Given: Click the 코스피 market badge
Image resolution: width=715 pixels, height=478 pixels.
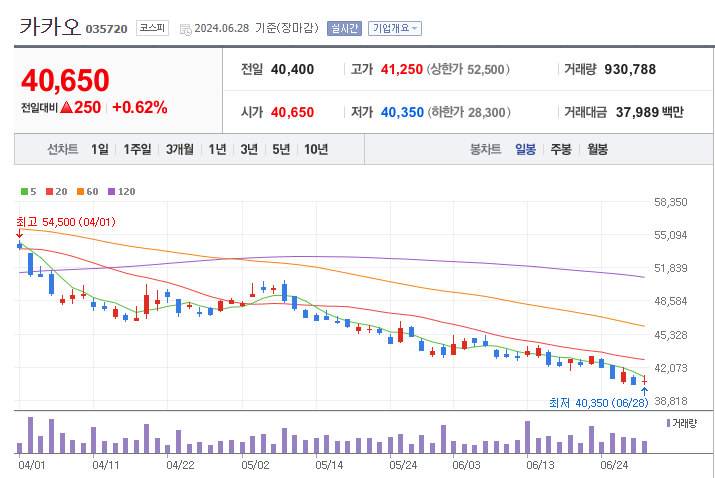Looking at the screenshot, I should click(152, 28).
